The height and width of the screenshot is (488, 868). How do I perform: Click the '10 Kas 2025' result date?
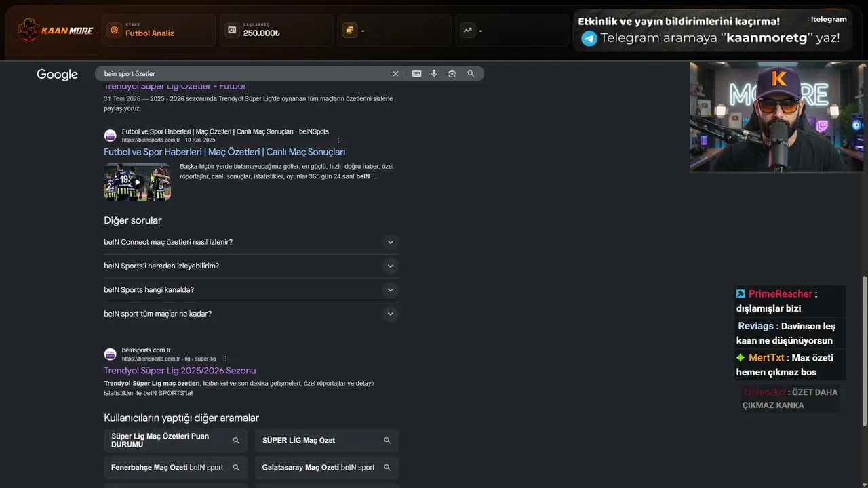point(200,140)
